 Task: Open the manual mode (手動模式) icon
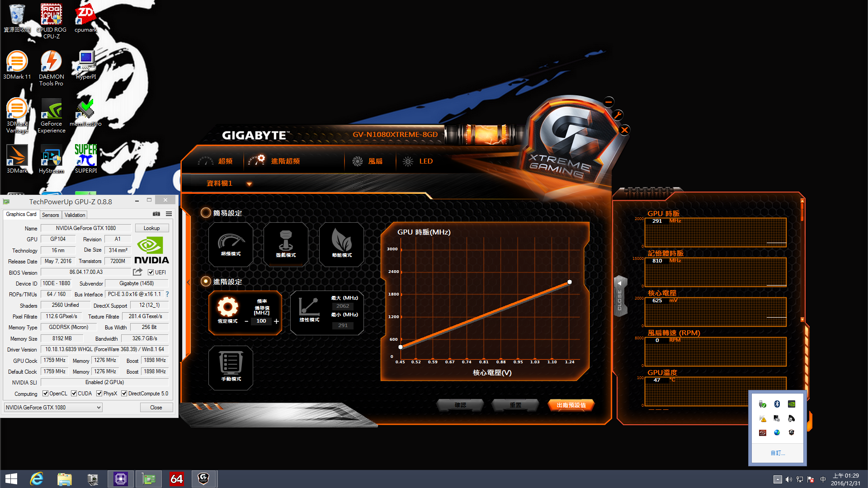(x=231, y=367)
